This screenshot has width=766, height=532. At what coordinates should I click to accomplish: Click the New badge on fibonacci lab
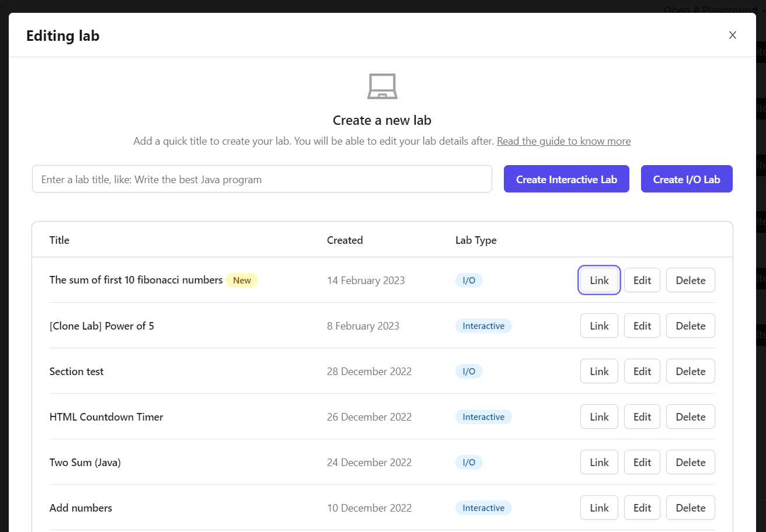click(242, 281)
